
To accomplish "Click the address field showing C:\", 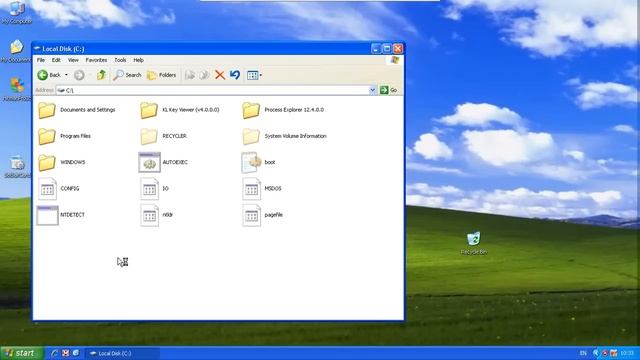I will pos(212,90).
